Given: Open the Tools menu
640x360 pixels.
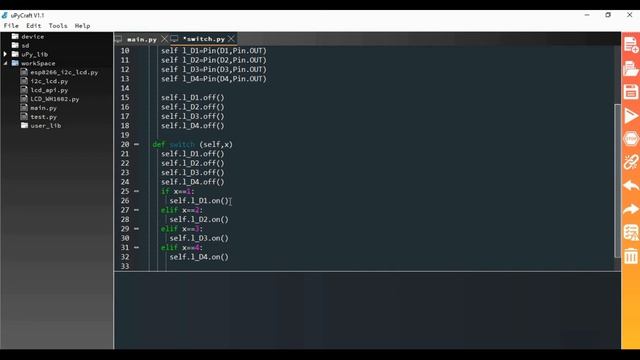Looking at the screenshot, I should pyautogui.click(x=58, y=26).
